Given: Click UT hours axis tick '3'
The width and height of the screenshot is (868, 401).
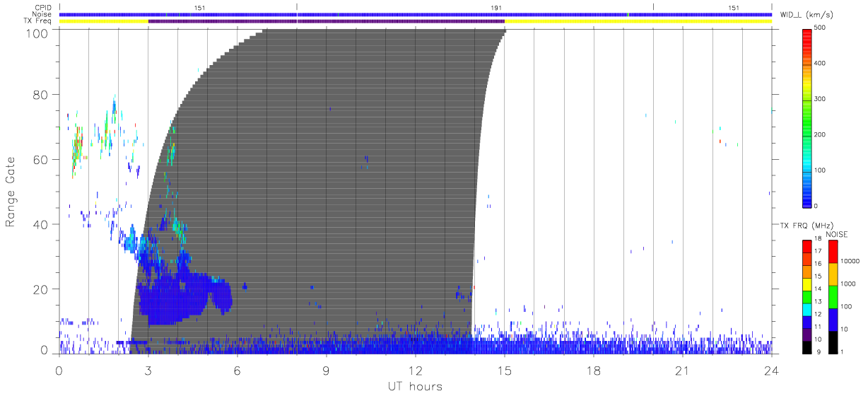Looking at the screenshot, I should click(x=148, y=371).
